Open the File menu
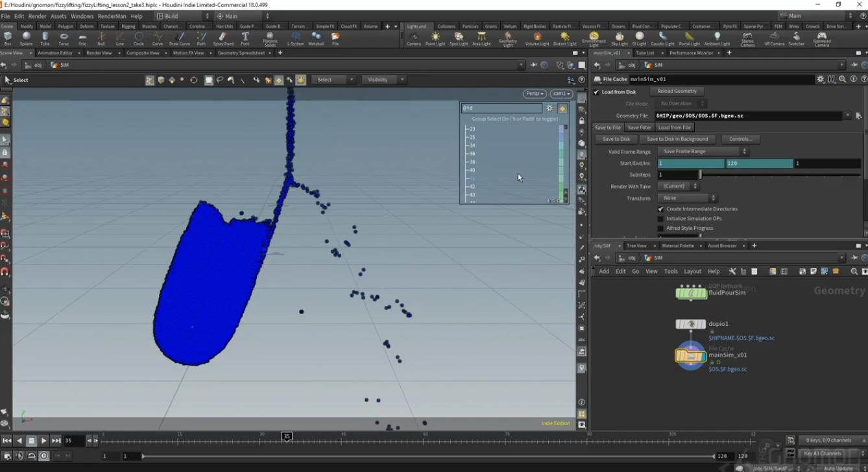Image resolution: width=868 pixels, height=472 pixels. tap(5, 16)
